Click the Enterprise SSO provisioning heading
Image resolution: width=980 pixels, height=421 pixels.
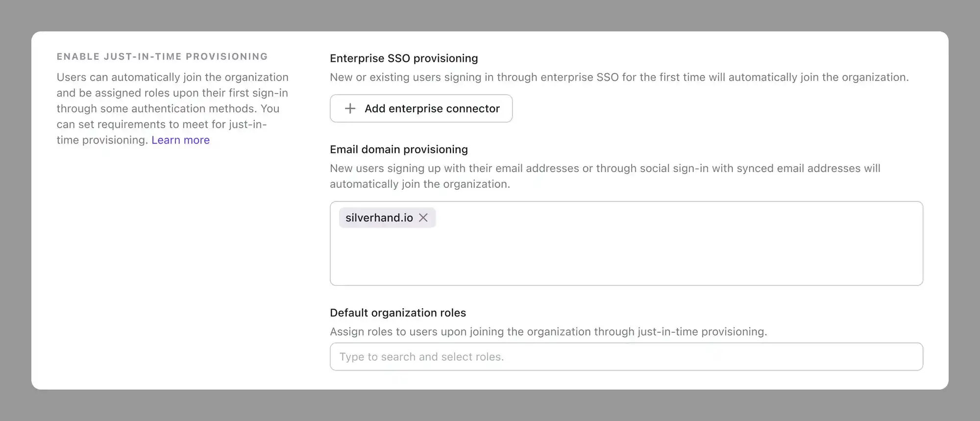pyautogui.click(x=404, y=58)
